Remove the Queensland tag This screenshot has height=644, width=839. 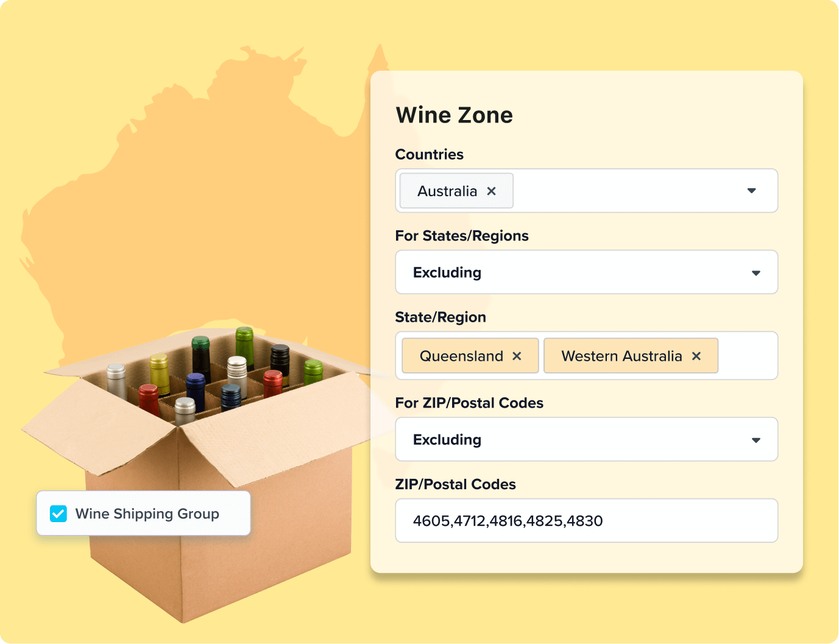click(517, 356)
